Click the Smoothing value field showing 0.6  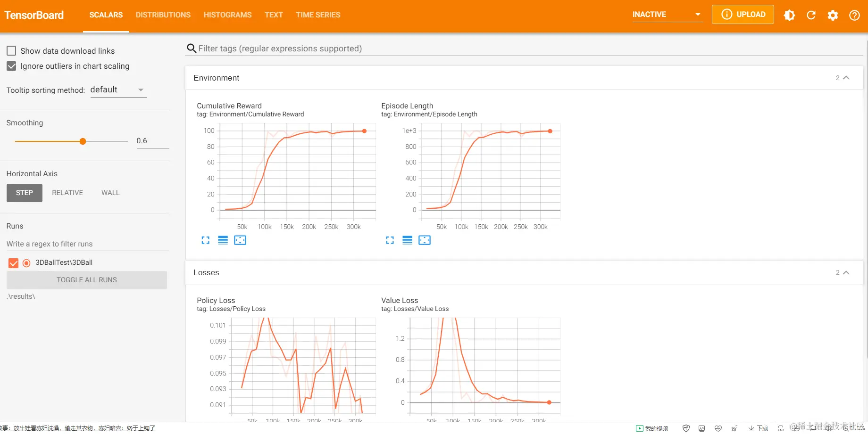[153, 141]
